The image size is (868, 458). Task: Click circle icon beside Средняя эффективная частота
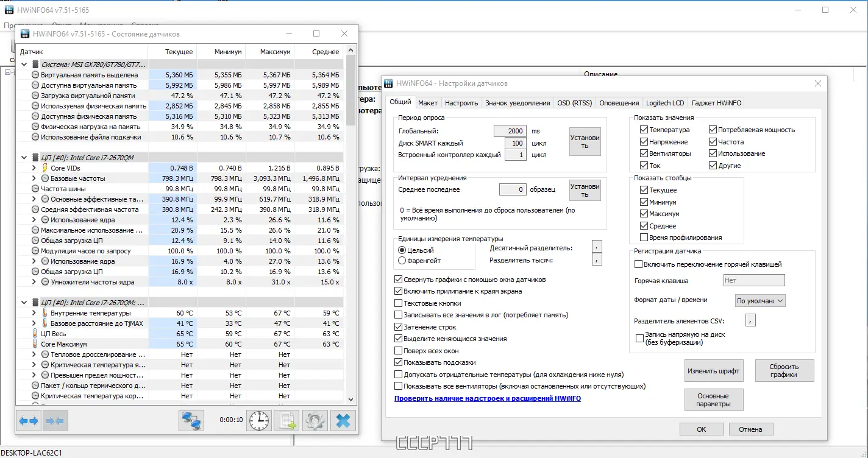[x=35, y=210]
